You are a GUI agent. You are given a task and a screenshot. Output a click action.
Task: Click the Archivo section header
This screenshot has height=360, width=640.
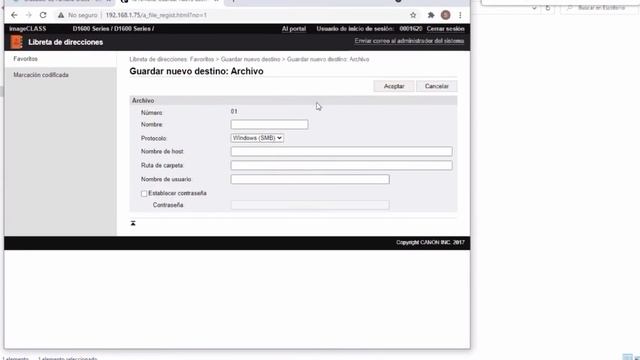point(293,100)
